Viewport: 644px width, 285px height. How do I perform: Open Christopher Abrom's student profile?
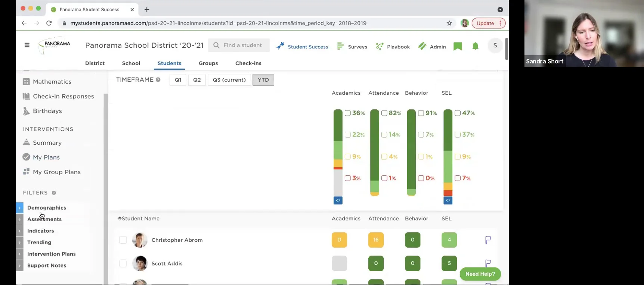(177, 240)
